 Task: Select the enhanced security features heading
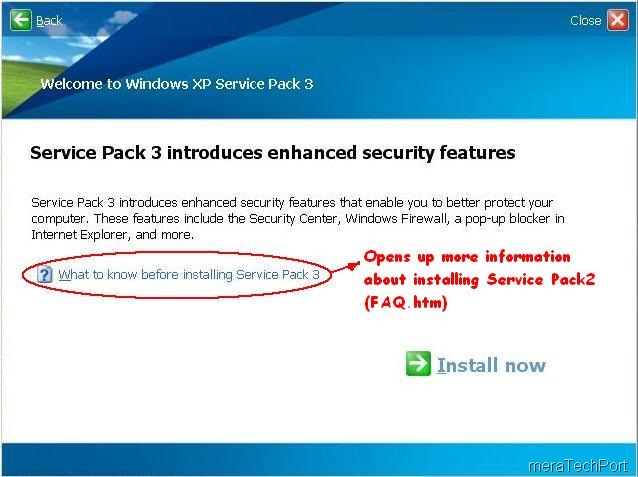pyautogui.click(x=273, y=153)
